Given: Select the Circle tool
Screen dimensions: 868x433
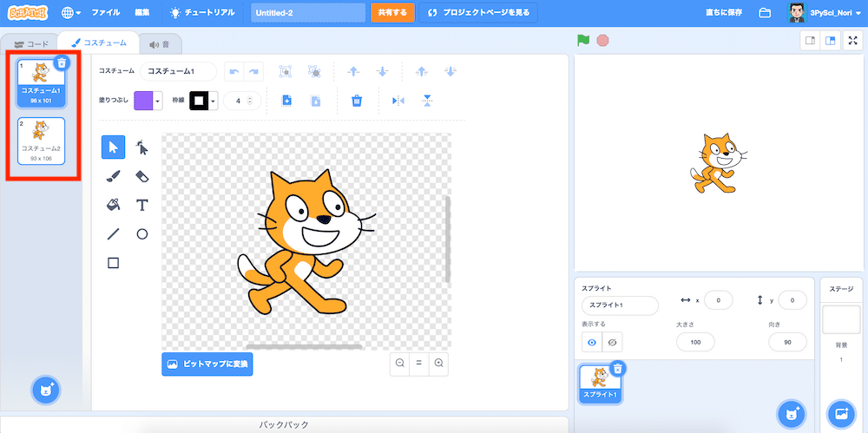Looking at the screenshot, I should click(x=142, y=233).
